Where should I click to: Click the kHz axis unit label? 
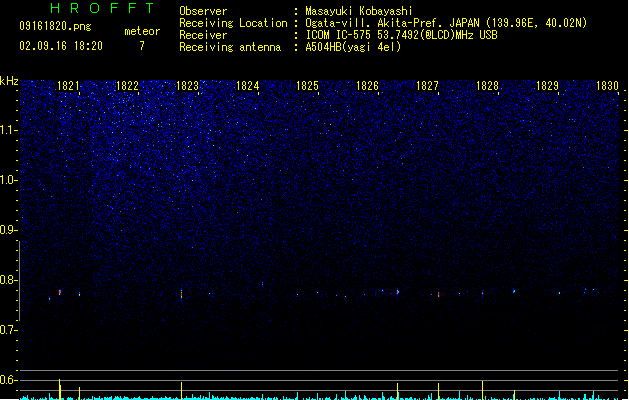(9, 81)
